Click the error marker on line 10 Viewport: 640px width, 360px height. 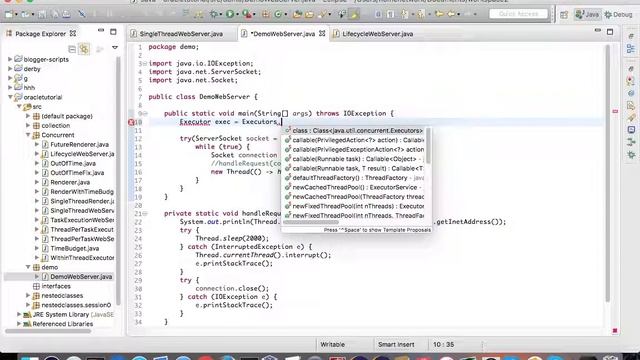(x=131, y=122)
